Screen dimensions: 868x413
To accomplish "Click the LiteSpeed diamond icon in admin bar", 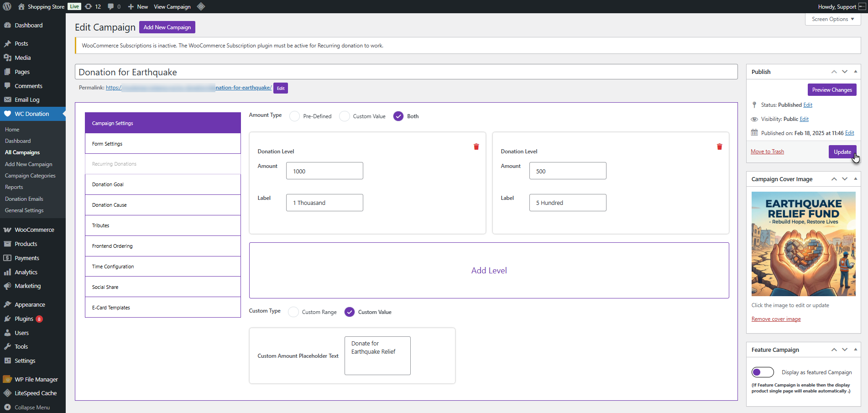I will 201,6.
